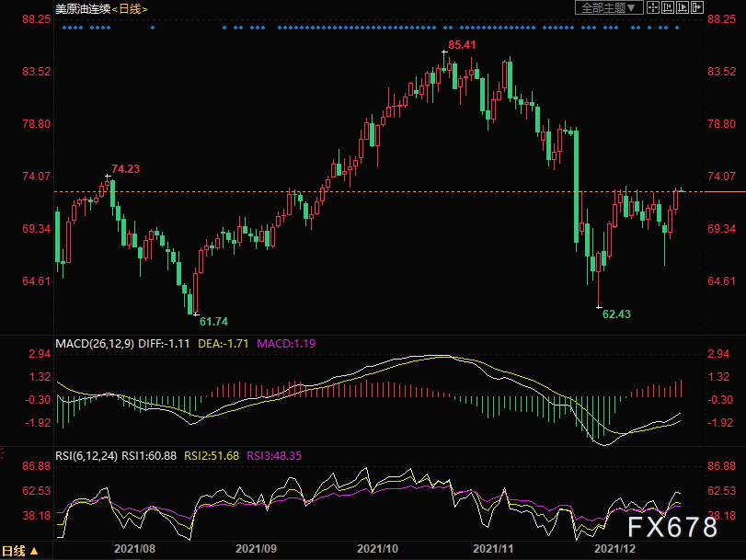Click the 62.43 low price marker
The height and width of the screenshot is (560, 746).
click(x=616, y=314)
